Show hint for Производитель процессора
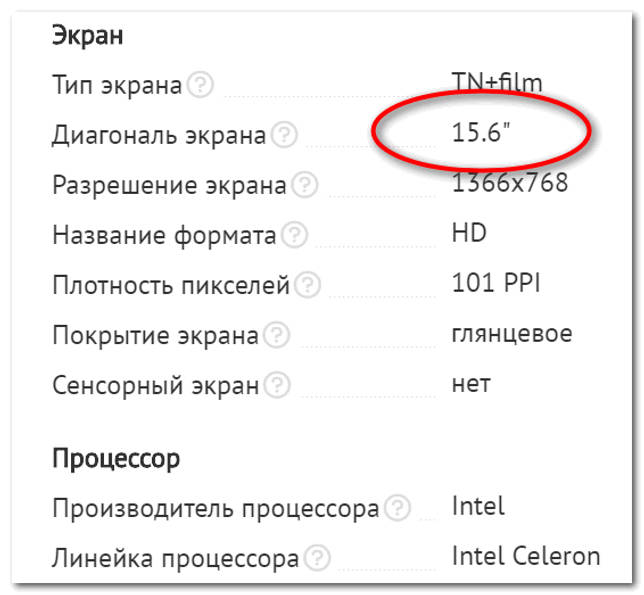This screenshot has height=595, width=644. pos(397,508)
